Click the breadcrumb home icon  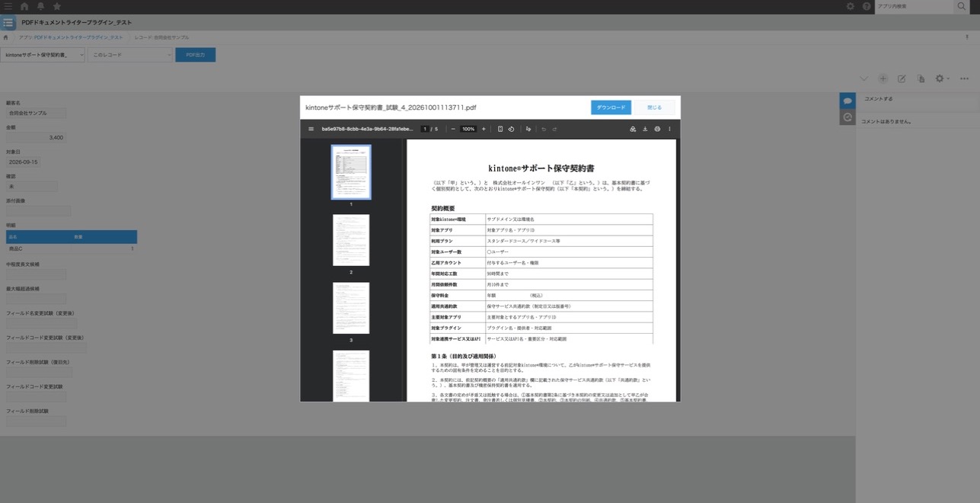6,37
